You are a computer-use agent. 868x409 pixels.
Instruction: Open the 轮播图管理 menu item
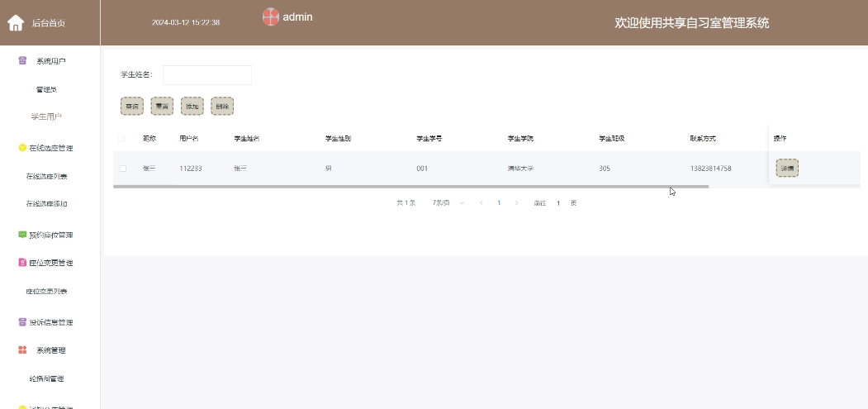click(46, 378)
